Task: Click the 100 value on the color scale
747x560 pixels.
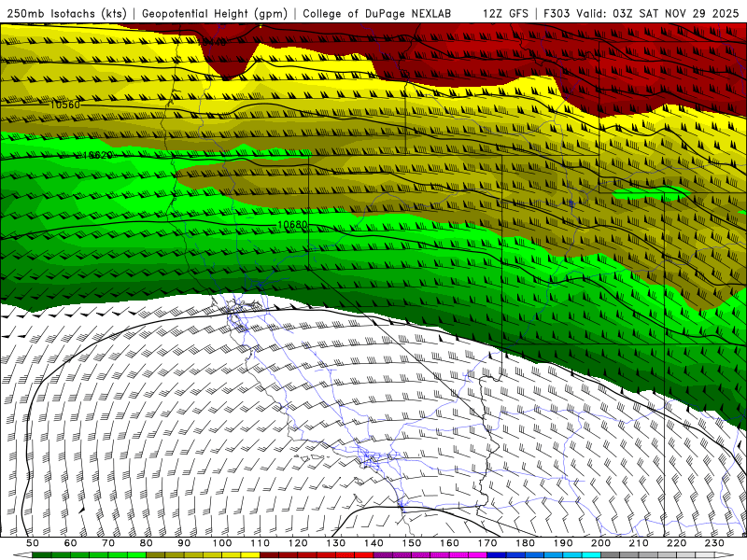Action: coord(222,543)
